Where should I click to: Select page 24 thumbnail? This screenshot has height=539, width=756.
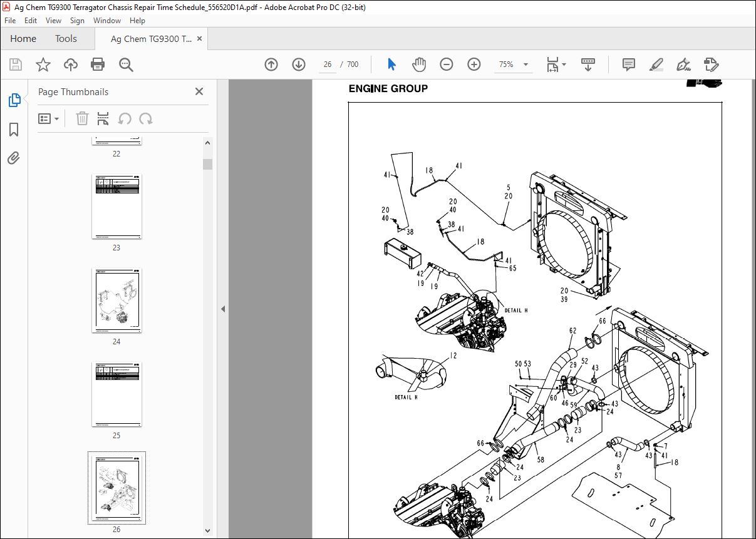117,300
